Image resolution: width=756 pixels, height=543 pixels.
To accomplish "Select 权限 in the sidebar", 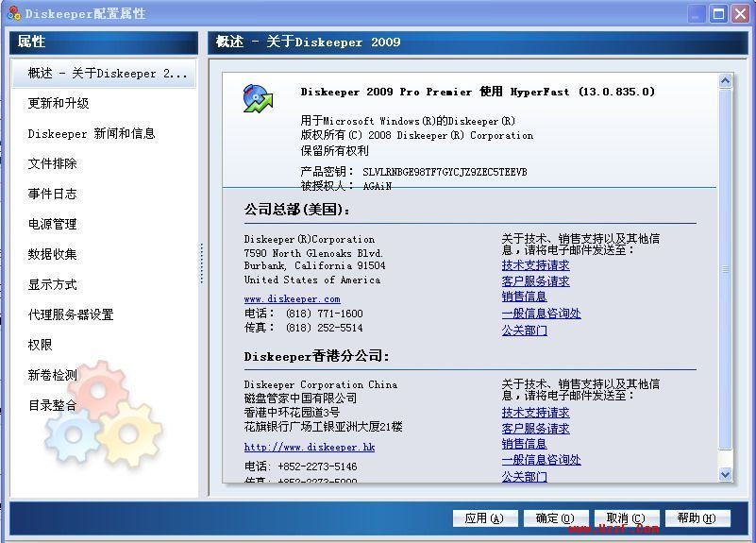I will coord(40,345).
